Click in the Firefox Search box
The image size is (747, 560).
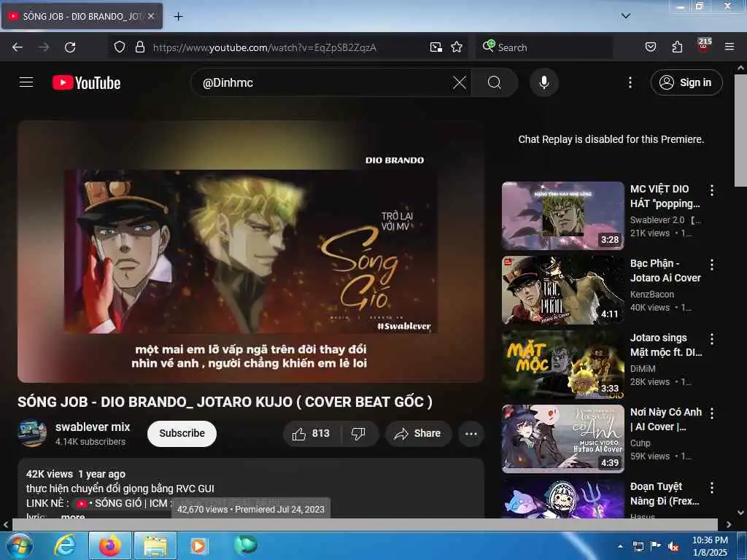pos(544,47)
